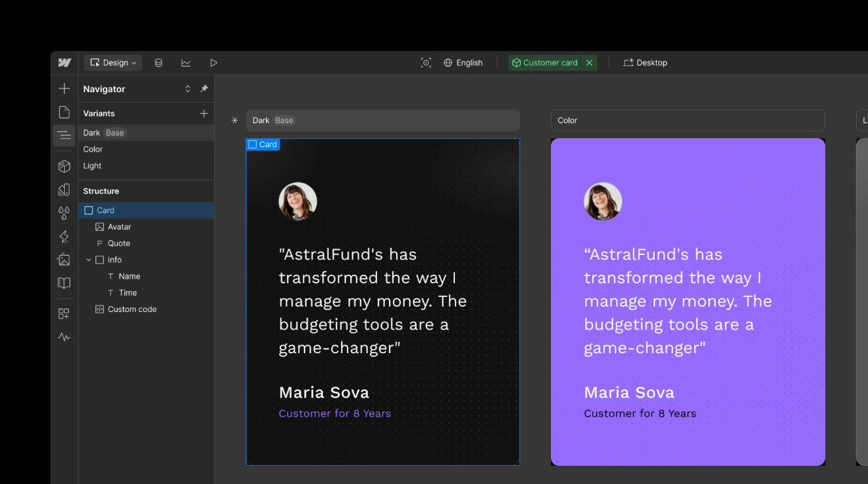Click Maria Sova on dark card
This screenshot has height=484, width=868.
[x=324, y=392]
